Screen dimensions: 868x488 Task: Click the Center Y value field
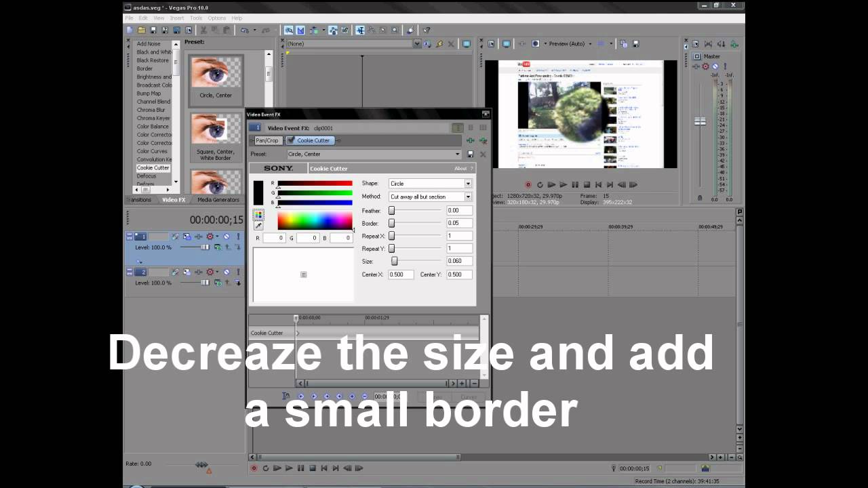[x=459, y=274]
